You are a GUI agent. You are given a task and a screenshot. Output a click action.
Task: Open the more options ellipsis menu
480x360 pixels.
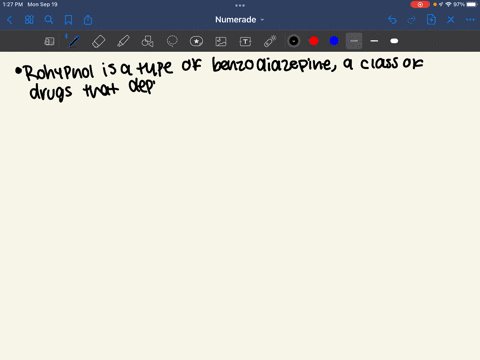coord(470,20)
